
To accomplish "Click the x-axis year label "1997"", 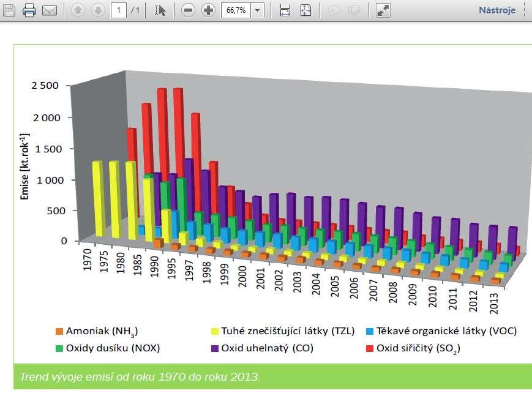I will [x=189, y=271].
